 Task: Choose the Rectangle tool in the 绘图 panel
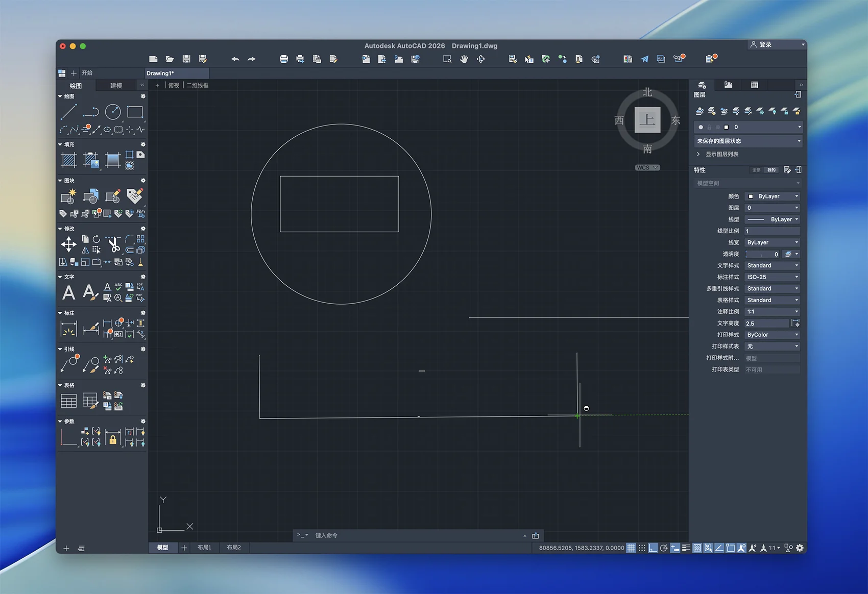(x=135, y=112)
